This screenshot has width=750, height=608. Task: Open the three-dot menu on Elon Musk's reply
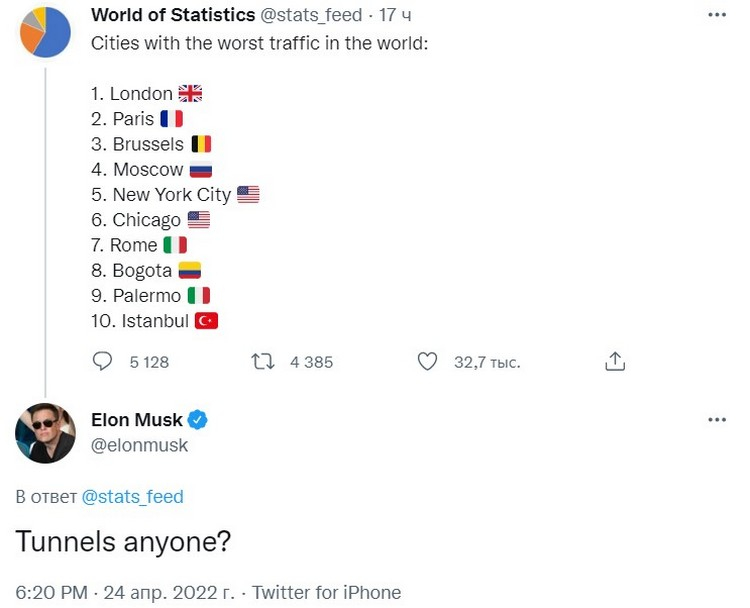tap(716, 421)
